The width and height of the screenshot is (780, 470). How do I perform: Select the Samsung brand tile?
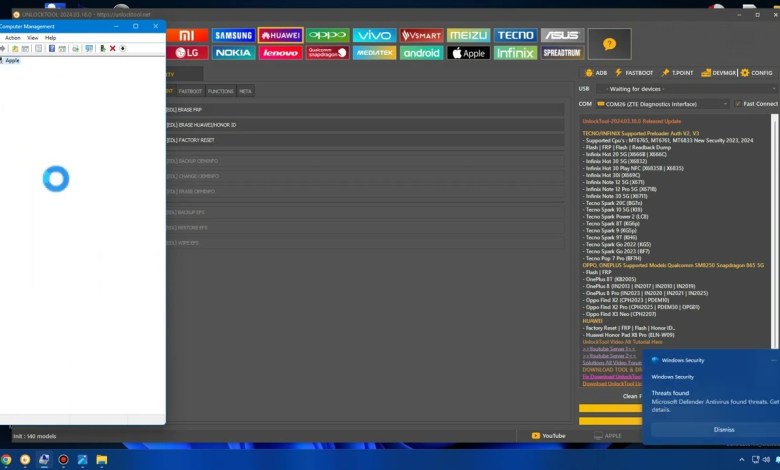234,35
